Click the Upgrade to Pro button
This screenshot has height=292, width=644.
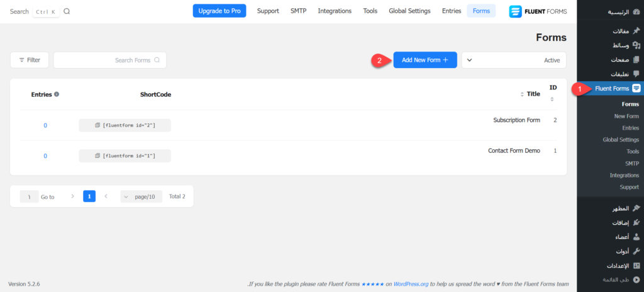219,11
